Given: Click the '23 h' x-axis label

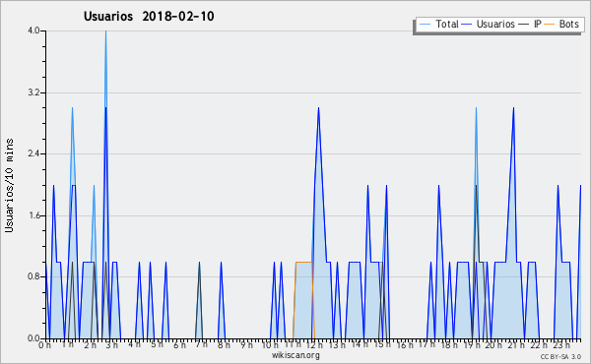Looking at the screenshot, I should point(560,345).
